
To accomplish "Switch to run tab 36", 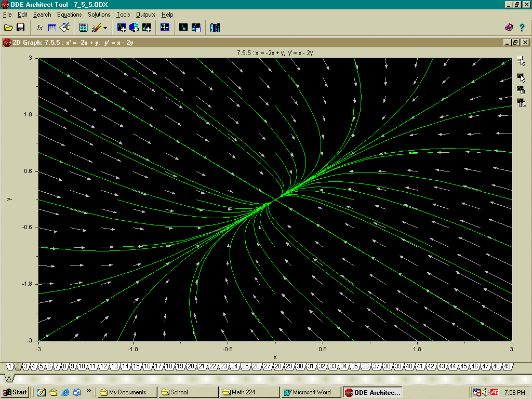I will (365, 366).
